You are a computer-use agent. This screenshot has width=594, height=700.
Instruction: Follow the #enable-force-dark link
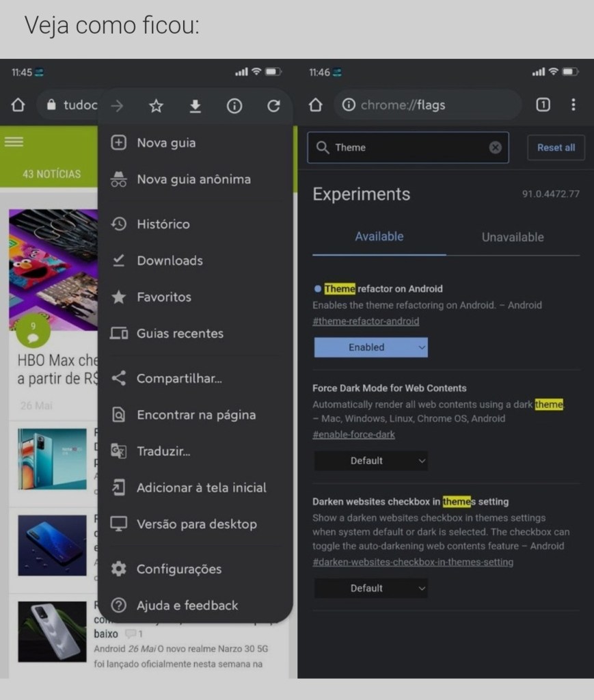coord(353,435)
